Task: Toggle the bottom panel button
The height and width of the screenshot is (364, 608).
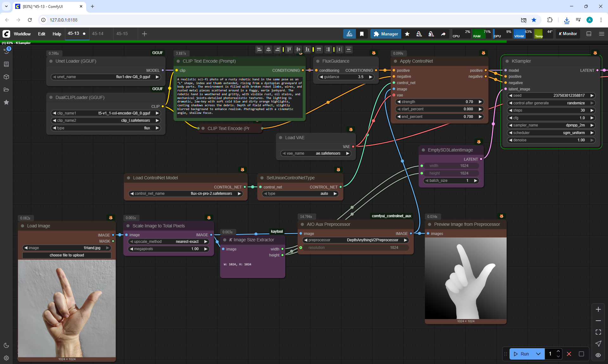Action: [589, 34]
